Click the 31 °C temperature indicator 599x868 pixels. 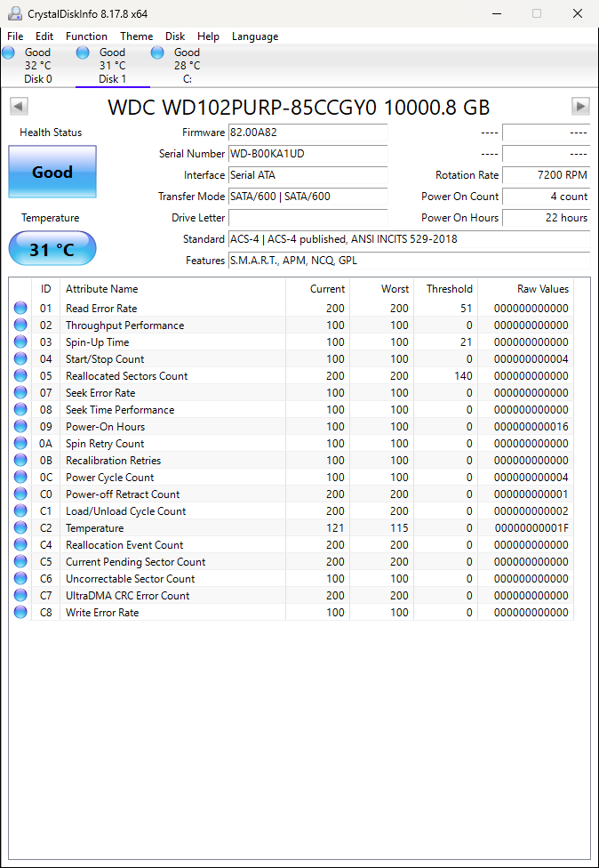(52, 249)
